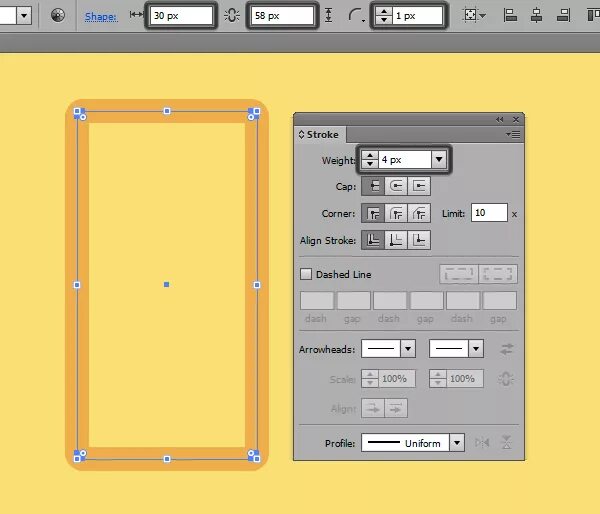Image resolution: width=600 pixels, height=514 pixels.
Task: Edit the miter Limit field showing 10
Action: tap(489, 213)
